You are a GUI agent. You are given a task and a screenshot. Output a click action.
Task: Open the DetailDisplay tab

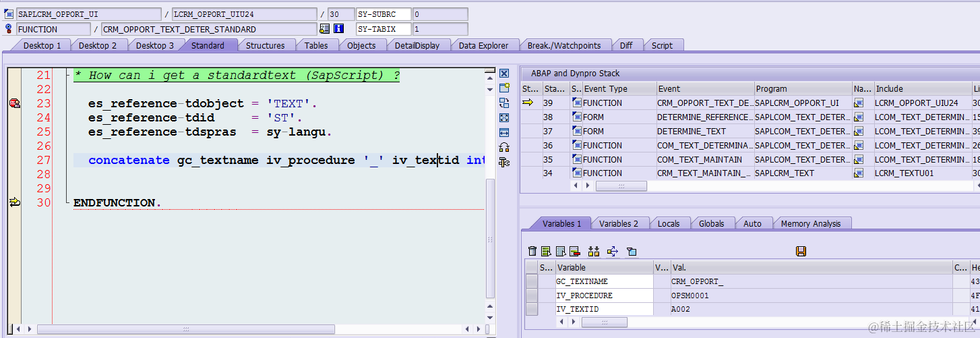pyautogui.click(x=417, y=45)
